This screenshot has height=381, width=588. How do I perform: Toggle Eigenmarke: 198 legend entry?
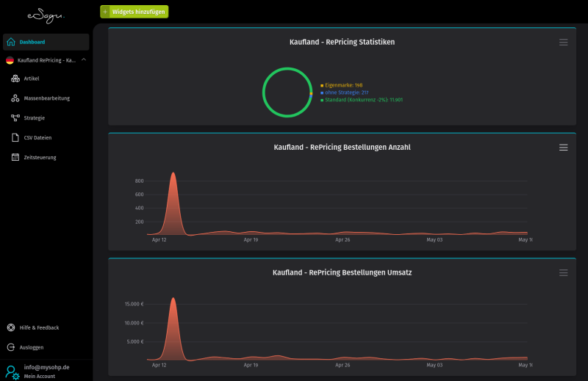click(x=341, y=85)
